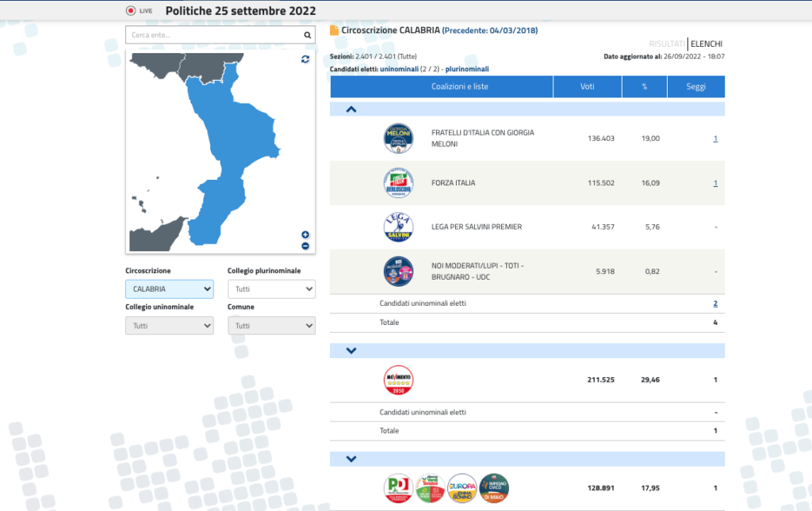Open Forza Italia seat count link
812x511 pixels.
click(x=716, y=183)
